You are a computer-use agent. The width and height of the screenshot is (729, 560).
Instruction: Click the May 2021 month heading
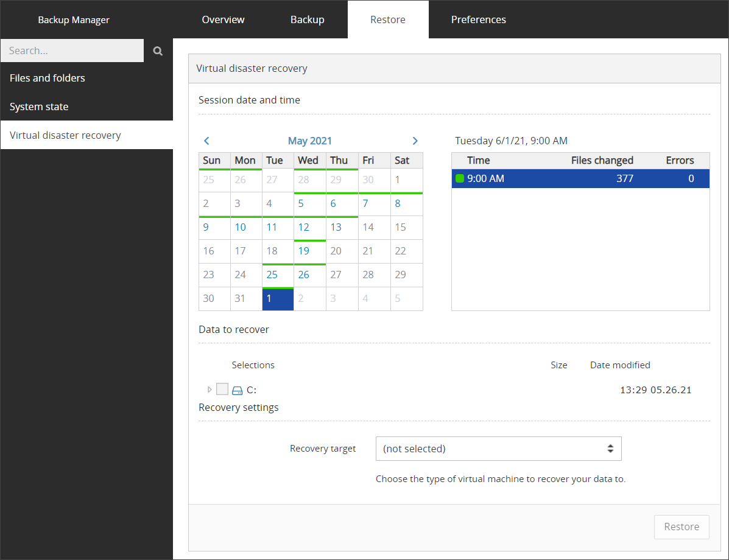(x=310, y=141)
